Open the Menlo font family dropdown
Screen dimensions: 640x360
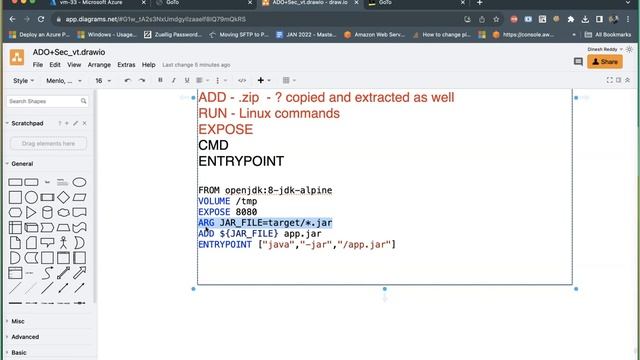coord(64,81)
